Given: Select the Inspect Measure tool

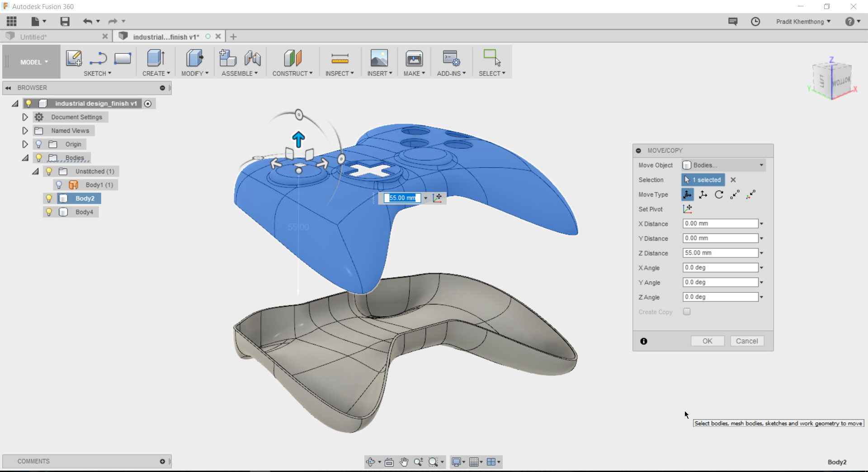Looking at the screenshot, I should click(x=340, y=59).
